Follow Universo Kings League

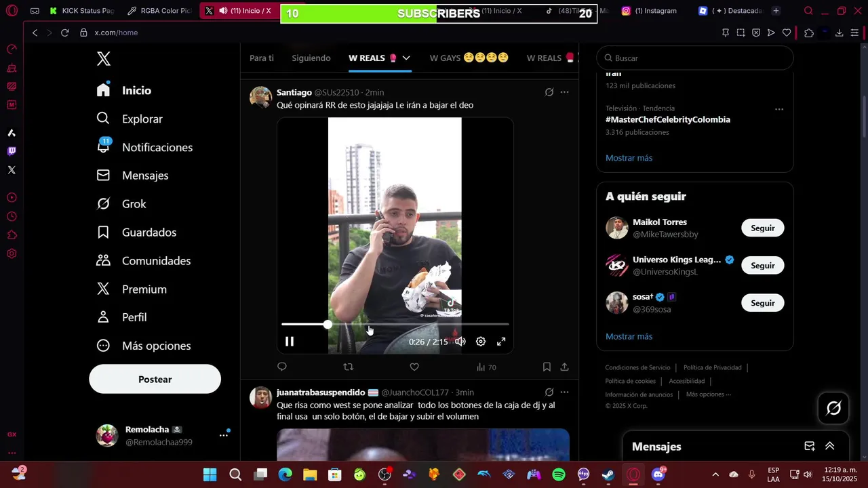click(763, 265)
